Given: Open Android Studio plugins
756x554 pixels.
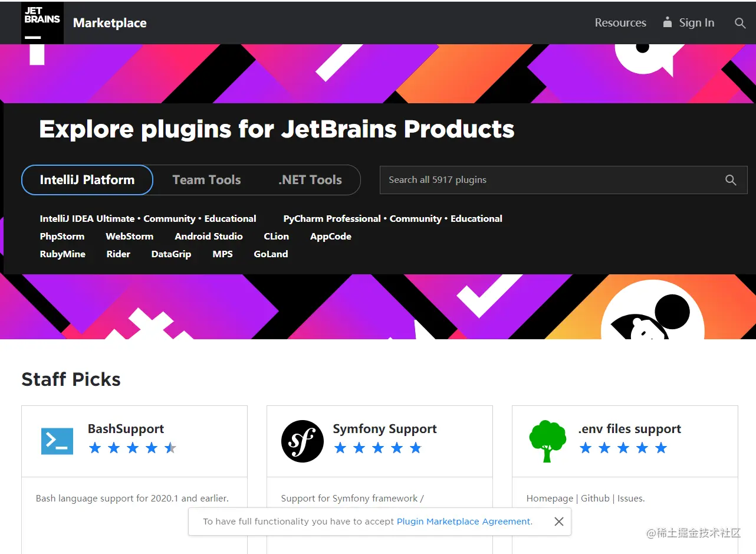Looking at the screenshot, I should [x=209, y=236].
